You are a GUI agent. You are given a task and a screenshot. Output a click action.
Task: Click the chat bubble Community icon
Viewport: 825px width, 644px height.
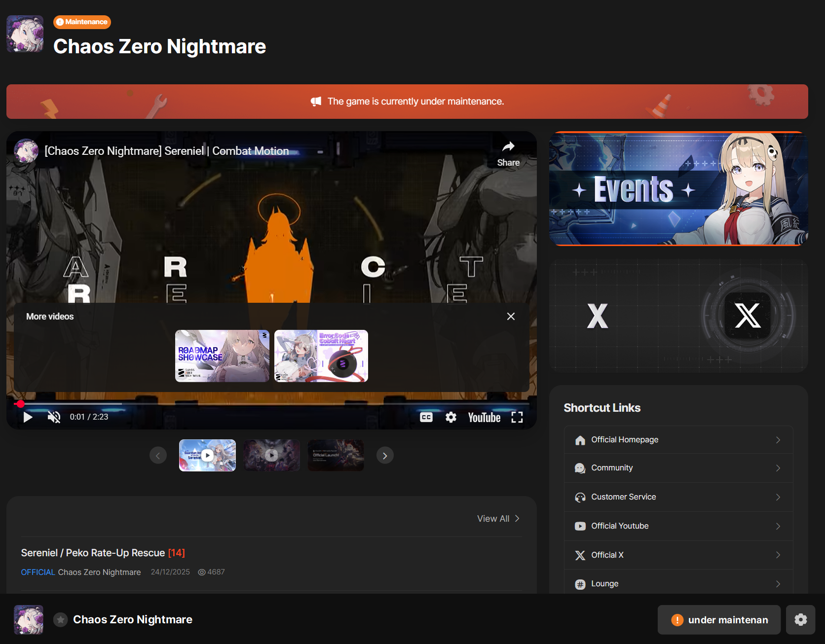coord(580,468)
